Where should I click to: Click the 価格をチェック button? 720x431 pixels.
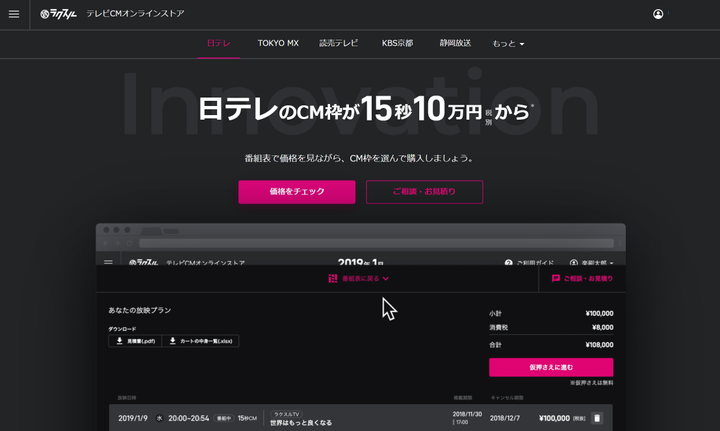pyautogui.click(x=297, y=191)
